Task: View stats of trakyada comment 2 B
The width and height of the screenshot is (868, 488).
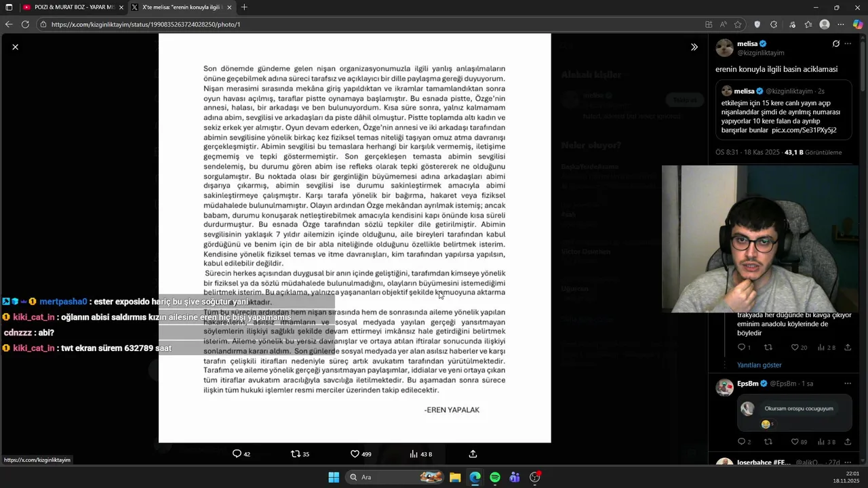Action: [826, 348]
